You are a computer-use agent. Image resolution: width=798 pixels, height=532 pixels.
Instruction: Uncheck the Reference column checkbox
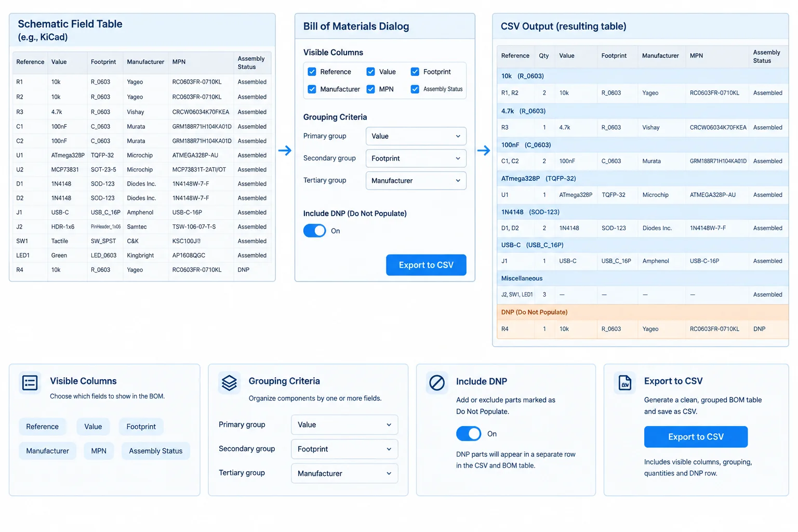tap(312, 72)
